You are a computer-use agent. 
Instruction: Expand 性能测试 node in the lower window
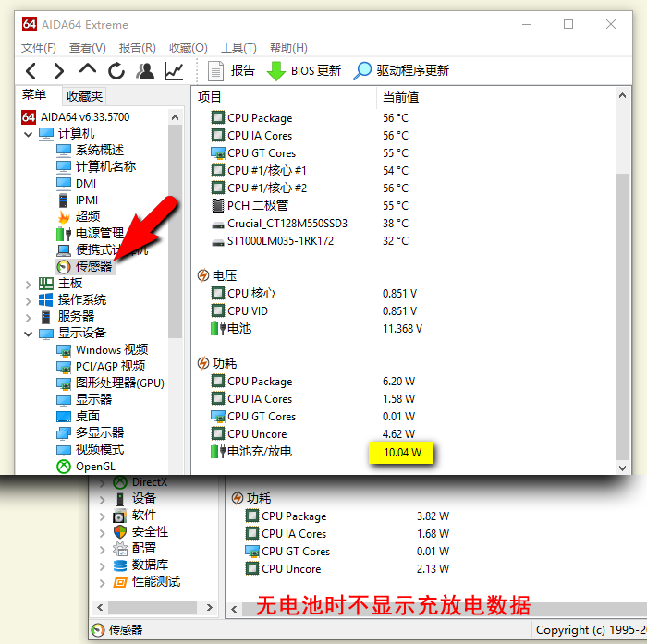point(102,583)
